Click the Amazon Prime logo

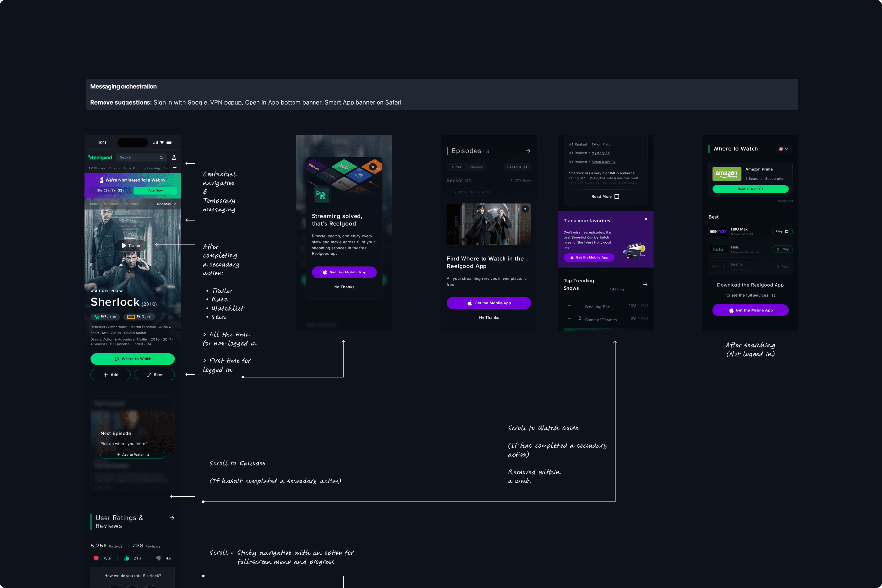point(727,174)
